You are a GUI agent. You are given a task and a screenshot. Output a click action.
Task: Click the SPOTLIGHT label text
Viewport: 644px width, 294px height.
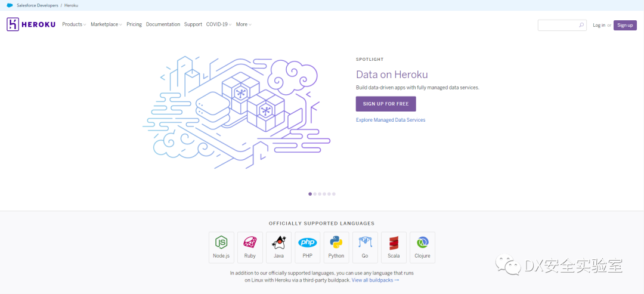pyautogui.click(x=370, y=59)
